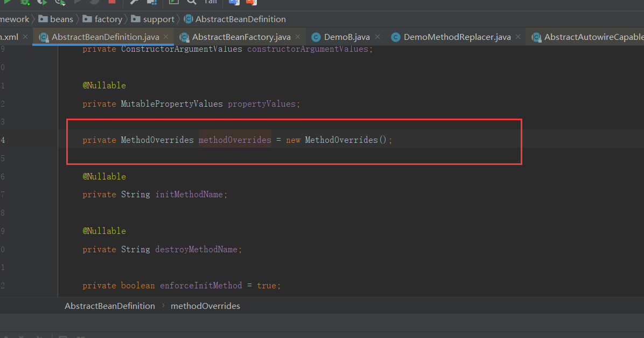This screenshot has height=338, width=644.
Task: Close the DemoB.java tab
Action: point(377,37)
